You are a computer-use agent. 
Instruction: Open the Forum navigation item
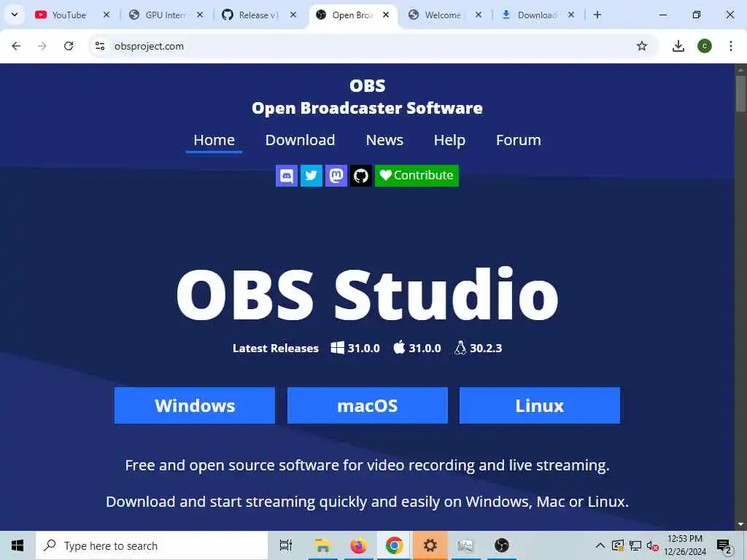(519, 140)
